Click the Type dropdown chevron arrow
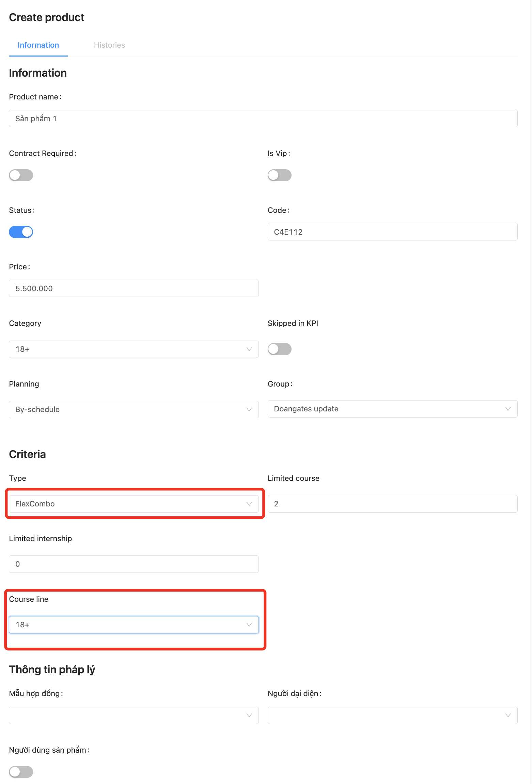The width and height of the screenshot is (532, 784). pos(249,504)
